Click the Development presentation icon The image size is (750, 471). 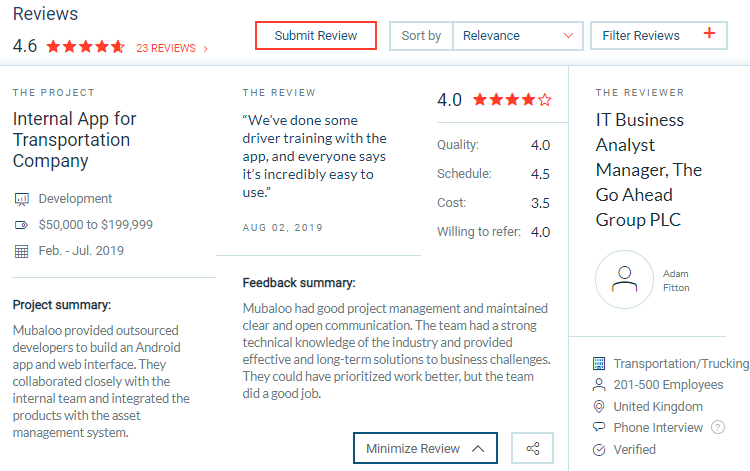[22, 199]
